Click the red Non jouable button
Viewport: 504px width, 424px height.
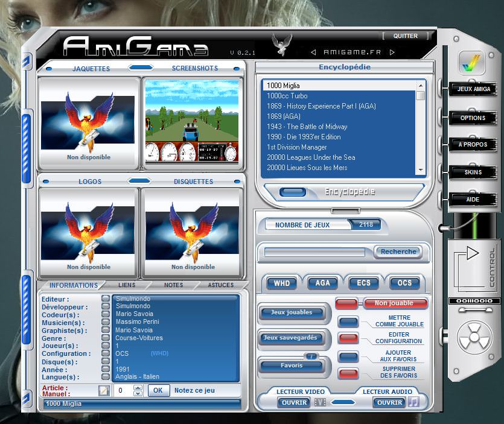click(x=395, y=303)
